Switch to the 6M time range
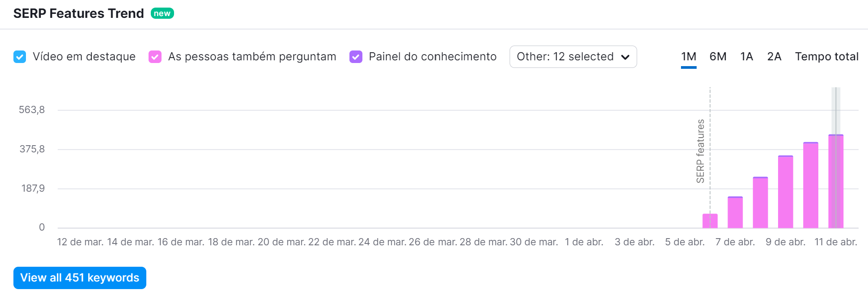The image size is (868, 294). click(x=718, y=57)
